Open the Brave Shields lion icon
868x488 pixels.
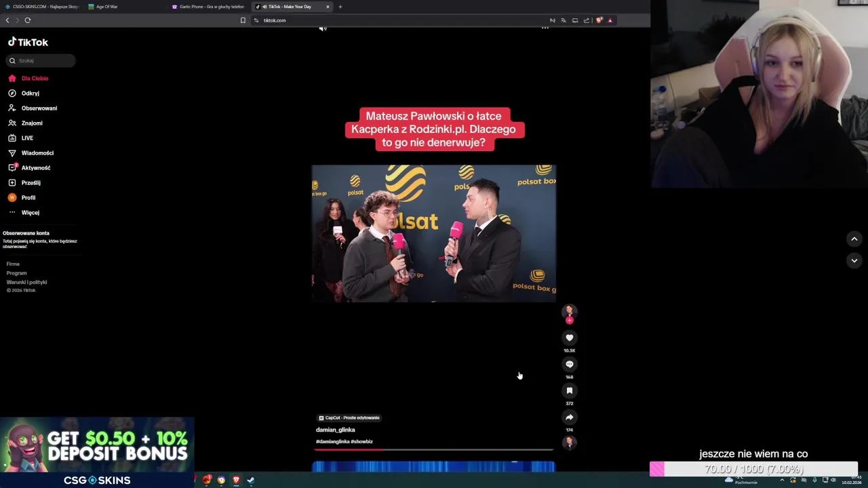click(x=599, y=20)
